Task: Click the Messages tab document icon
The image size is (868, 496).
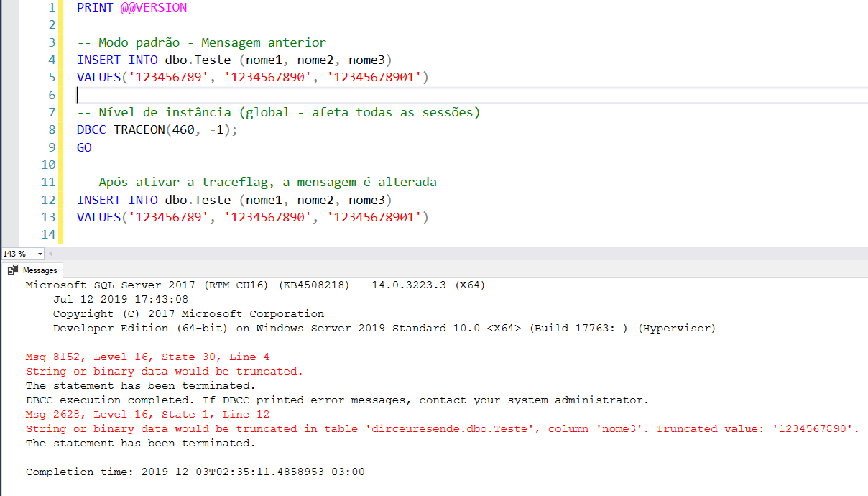Action: point(13,270)
